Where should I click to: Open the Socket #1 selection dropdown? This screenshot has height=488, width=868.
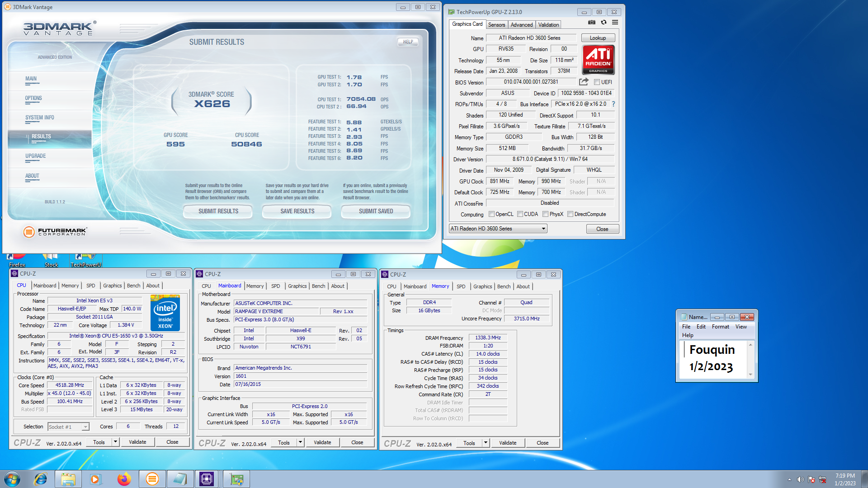[x=68, y=427]
